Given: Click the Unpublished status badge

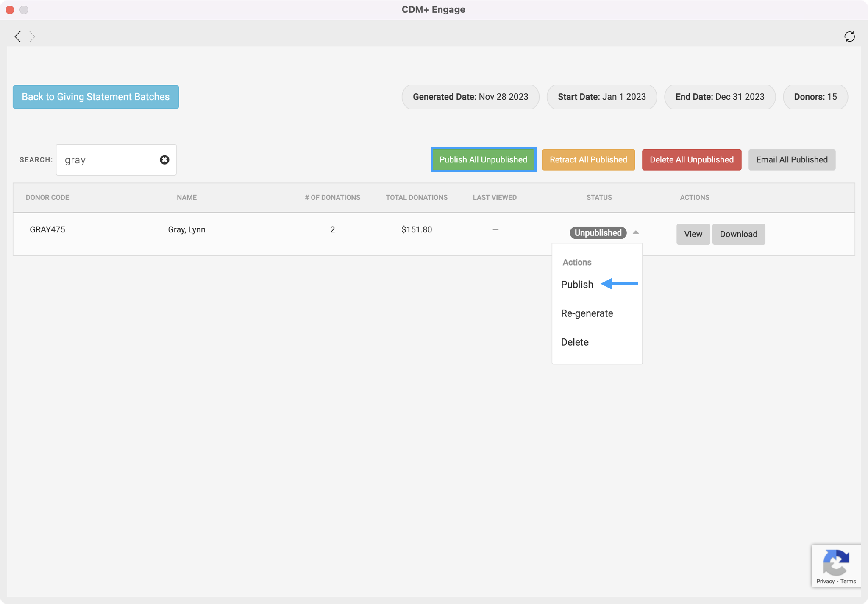Looking at the screenshot, I should point(598,233).
